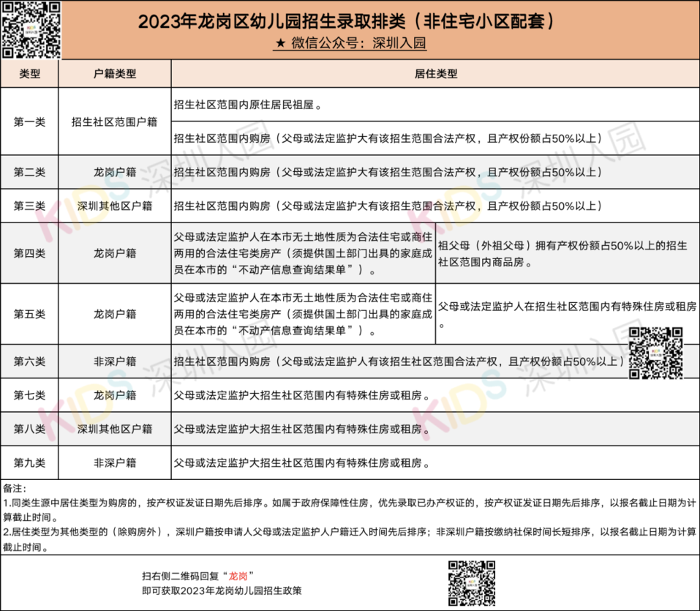Screen dimensions: 700x611
Task: Click the red 龙岗 keyword in the footer
Action: [238, 576]
